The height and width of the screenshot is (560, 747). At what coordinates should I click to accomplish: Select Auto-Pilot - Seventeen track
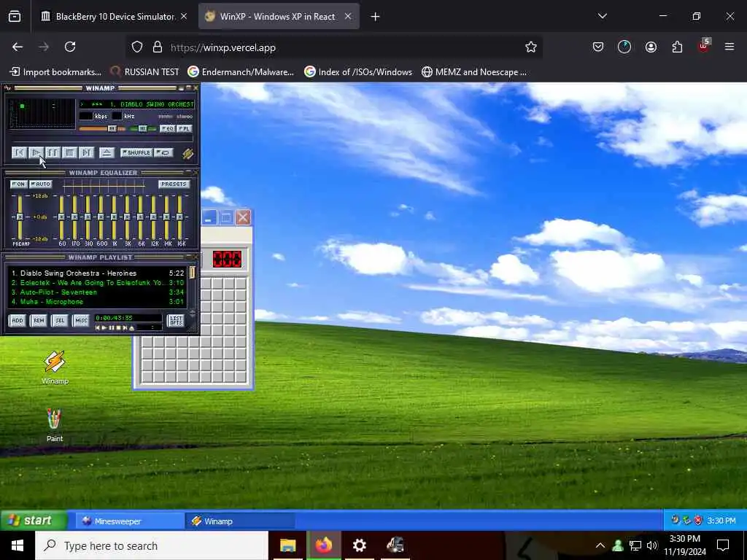pyautogui.click(x=97, y=292)
